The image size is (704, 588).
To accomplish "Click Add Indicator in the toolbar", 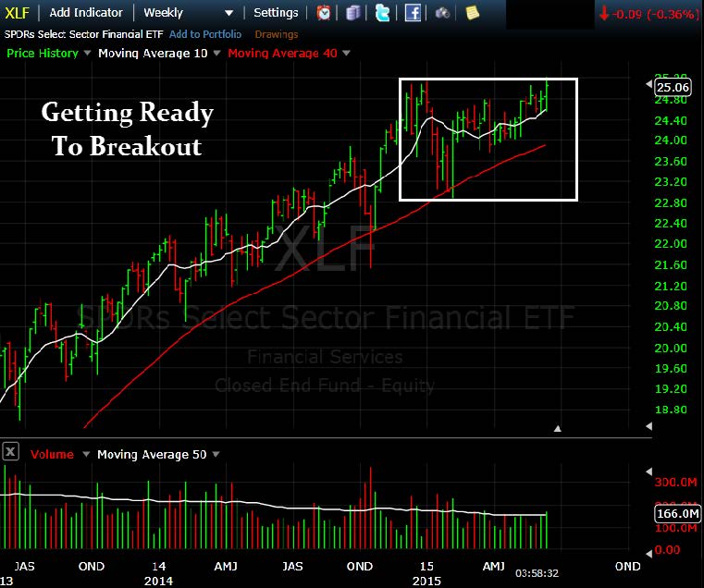I will click(x=86, y=13).
